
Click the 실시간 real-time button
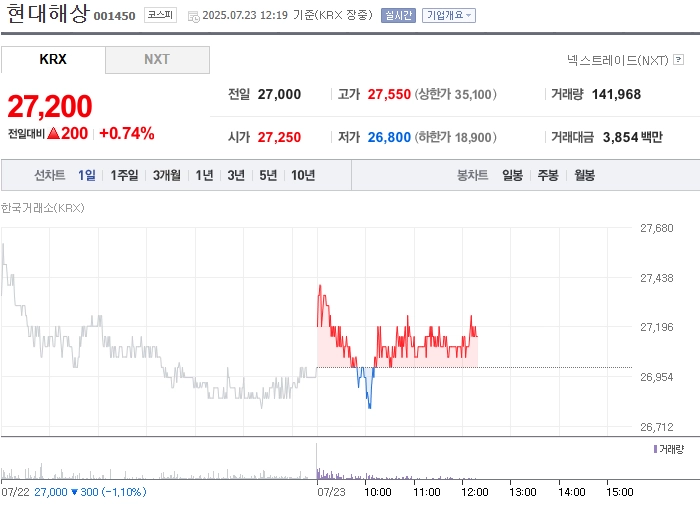(398, 16)
